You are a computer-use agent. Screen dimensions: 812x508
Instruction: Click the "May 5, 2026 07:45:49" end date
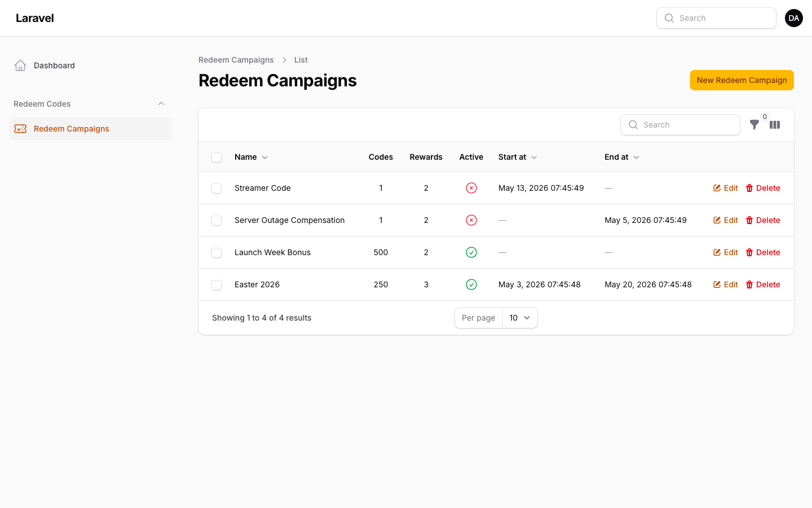[x=646, y=220]
